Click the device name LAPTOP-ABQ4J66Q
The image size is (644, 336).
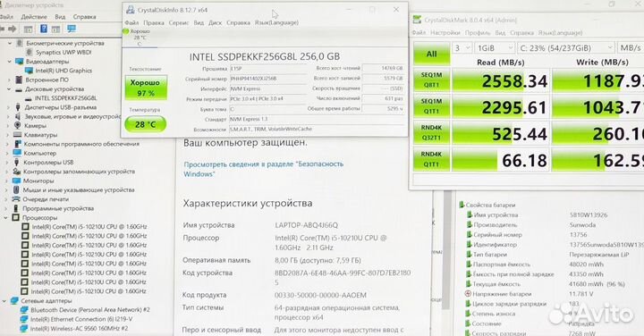click(307, 225)
